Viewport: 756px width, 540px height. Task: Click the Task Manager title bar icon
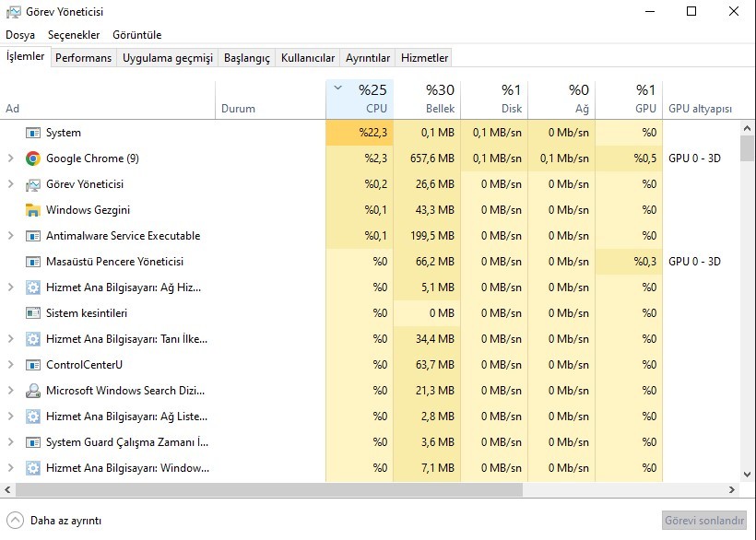tap(14, 12)
